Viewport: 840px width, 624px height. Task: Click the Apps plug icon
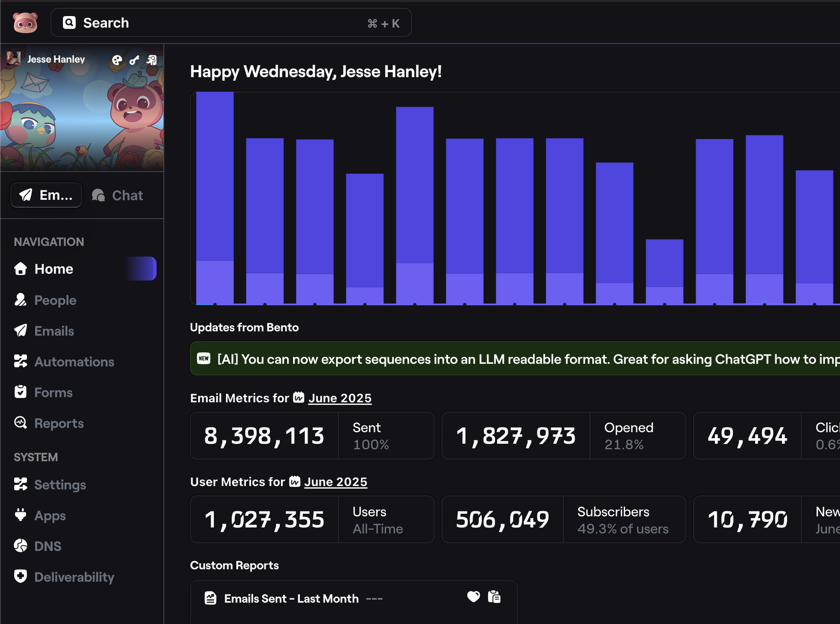click(x=20, y=515)
